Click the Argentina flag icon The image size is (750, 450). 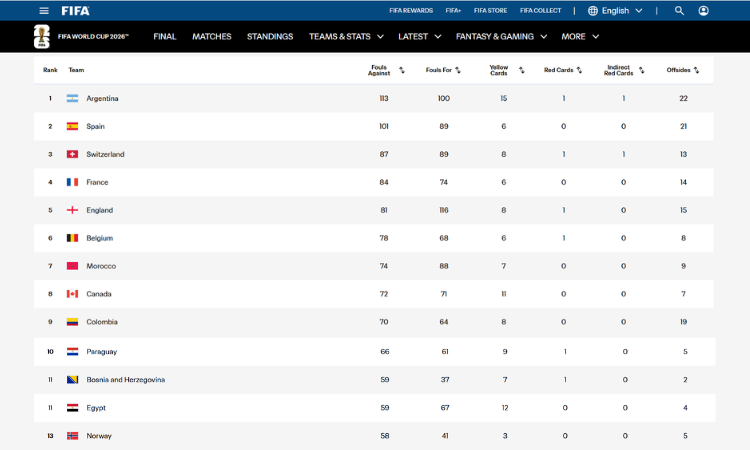[72, 99]
